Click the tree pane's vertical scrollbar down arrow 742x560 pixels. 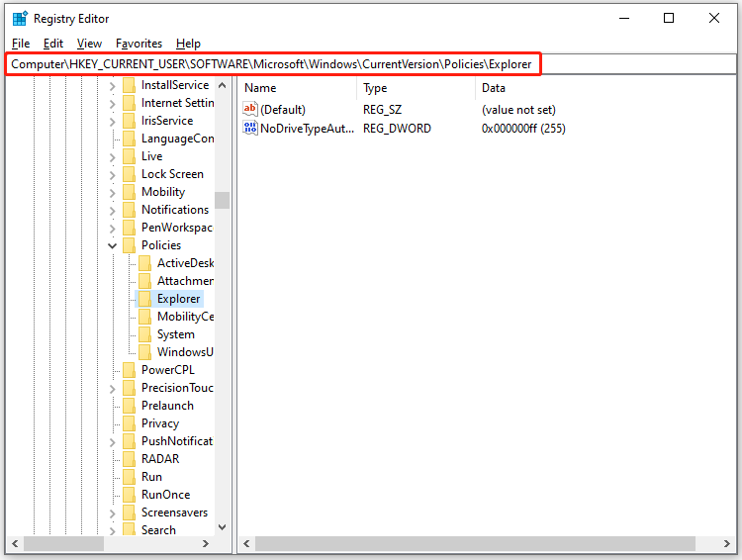click(222, 528)
